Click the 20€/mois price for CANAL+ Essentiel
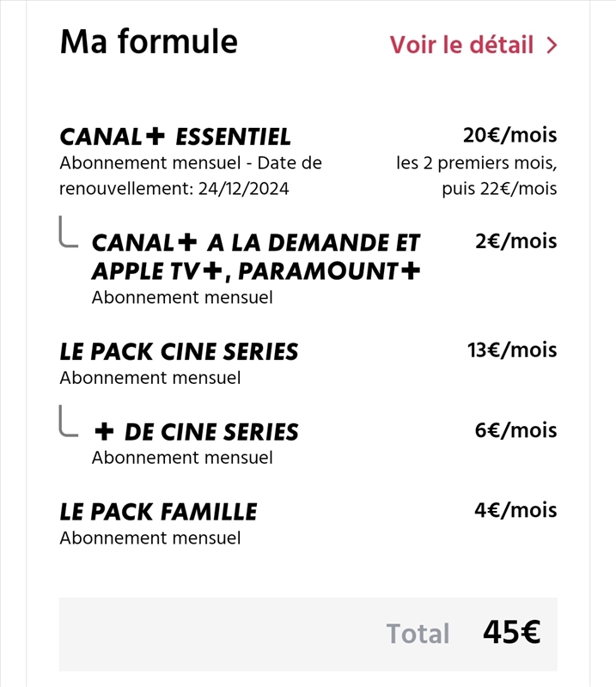The height and width of the screenshot is (687, 616). (509, 135)
